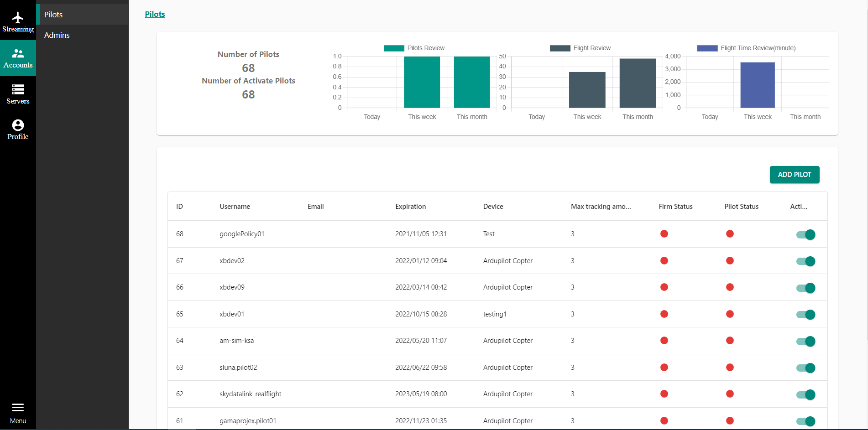Screen dimensions: 868x430
Task: Go to the Profile icon
Action: point(18,125)
